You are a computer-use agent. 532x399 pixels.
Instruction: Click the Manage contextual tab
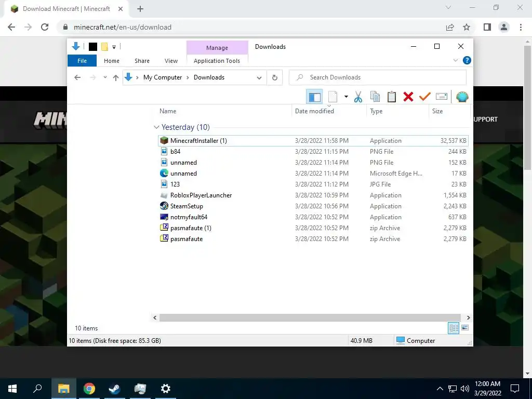pos(217,48)
